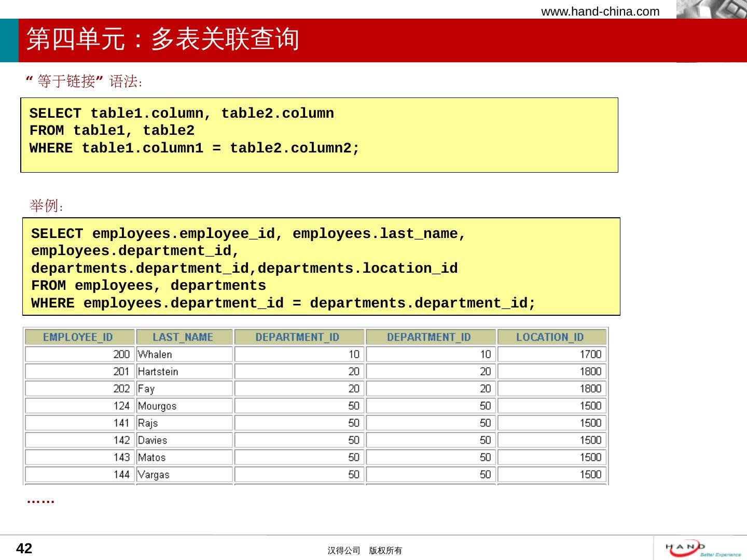Image resolution: width=747 pixels, height=560 pixels.
Task: Click employee ID 202 cell
Action: click(x=79, y=389)
